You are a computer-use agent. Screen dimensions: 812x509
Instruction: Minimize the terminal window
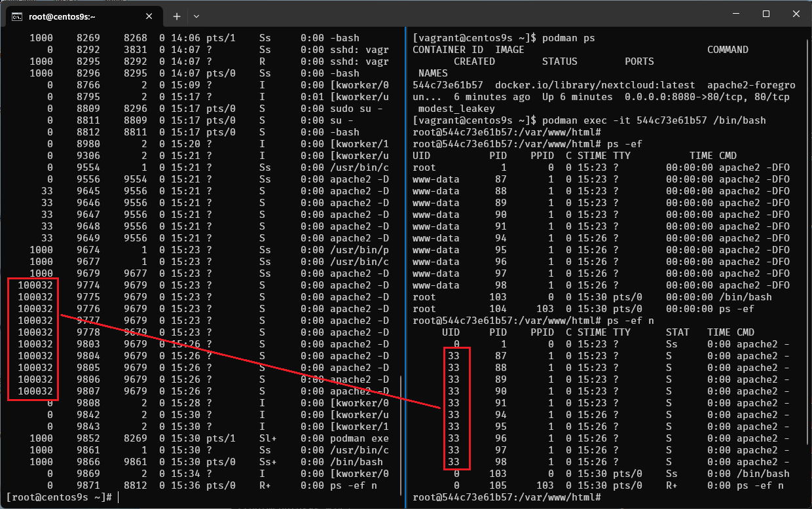pyautogui.click(x=735, y=14)
